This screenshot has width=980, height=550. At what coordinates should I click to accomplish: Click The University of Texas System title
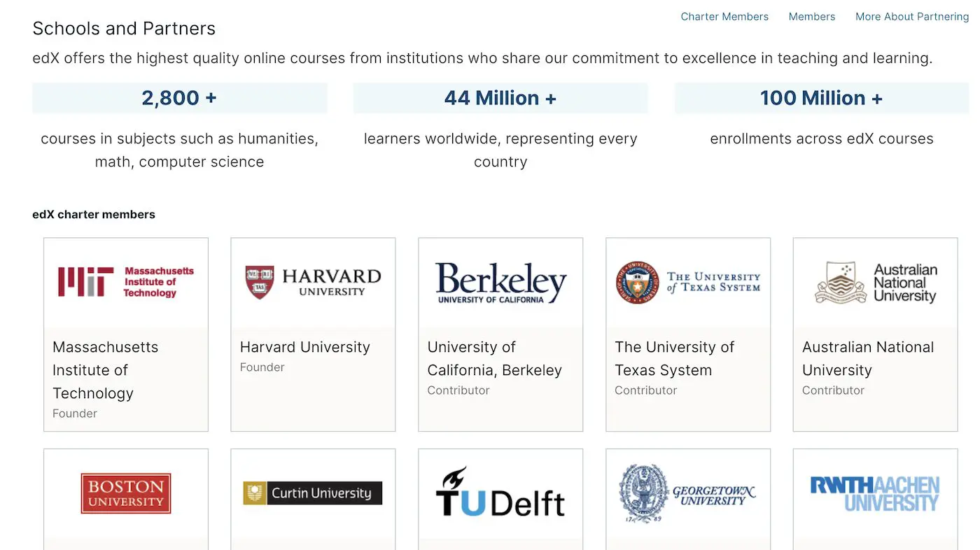point(675,358)
